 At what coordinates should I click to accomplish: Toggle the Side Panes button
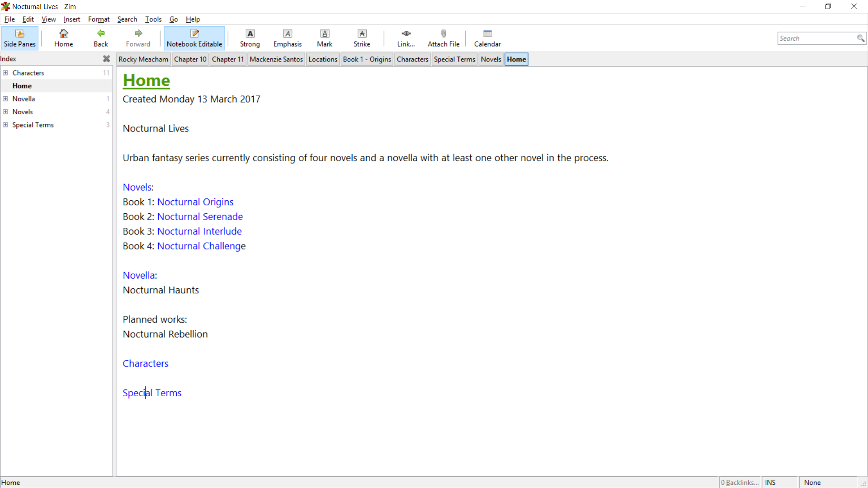pyautogui.click(x=20, y=38)
